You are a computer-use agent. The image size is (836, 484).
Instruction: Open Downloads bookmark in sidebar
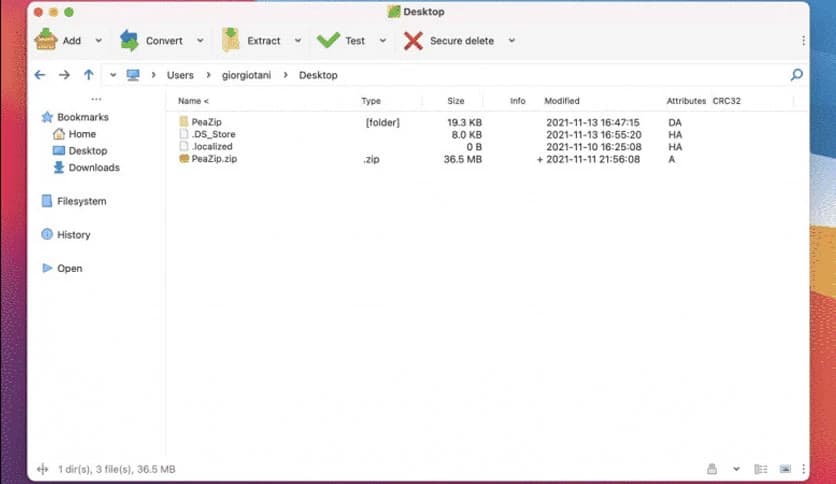click(94, 167)
